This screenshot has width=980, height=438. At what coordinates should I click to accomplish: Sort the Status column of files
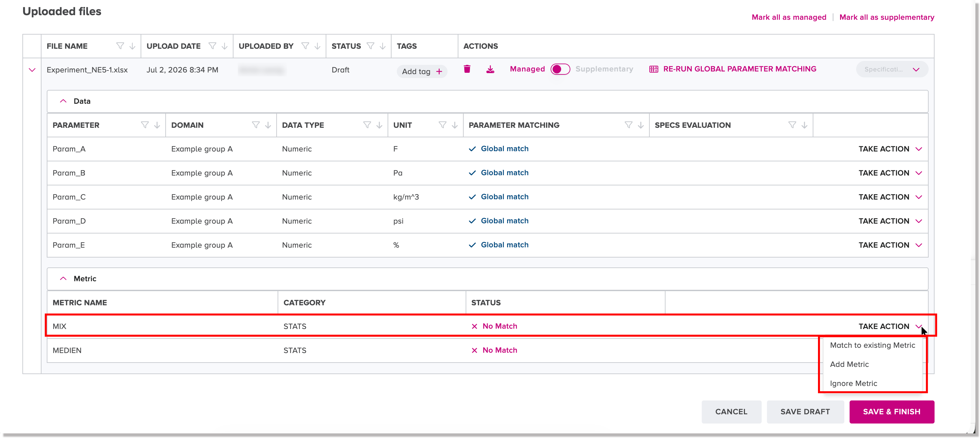[382, 46]
